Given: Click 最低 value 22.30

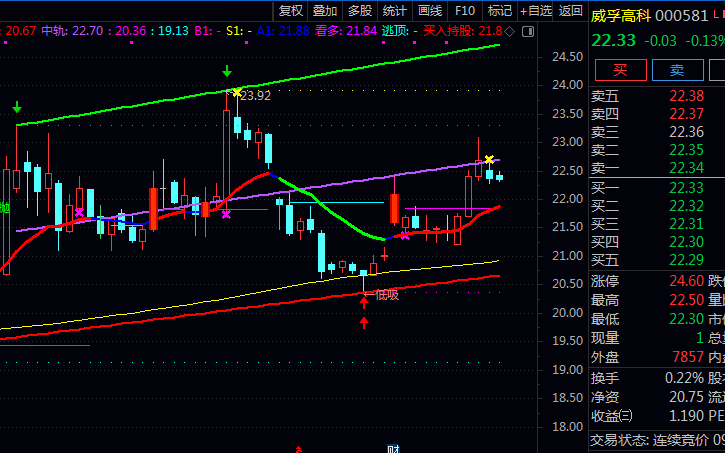Looking at the screenshot, I should coord(687,319).
